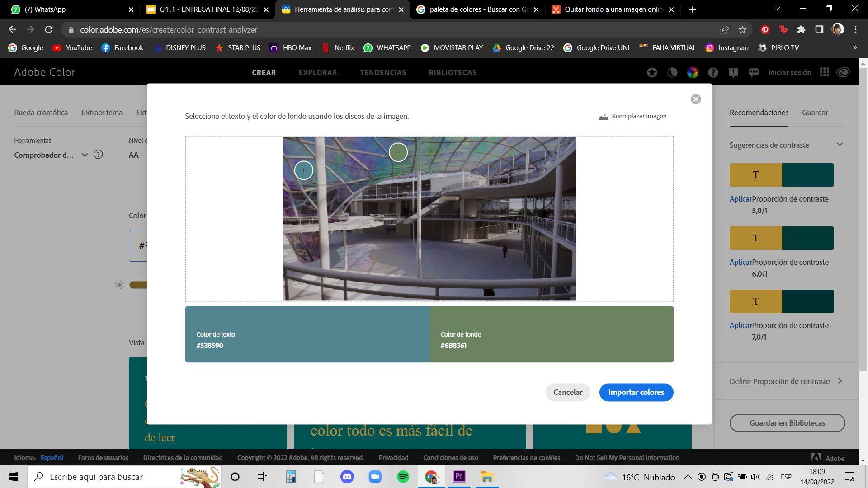The height and width of the screenshot is (488, 868).
Task: Open Discord from the taskbar
Action: coord(347,477)
